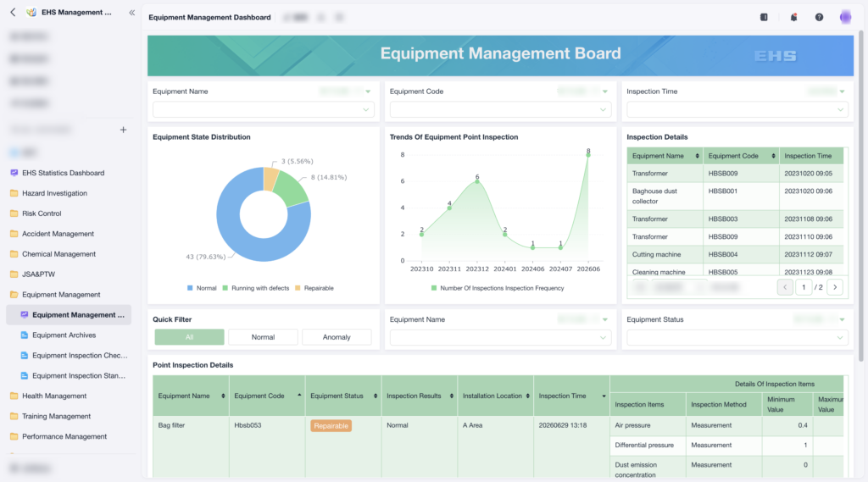Go back using the left arrow icon
The image size is (868, 482).
click(13, 12)
